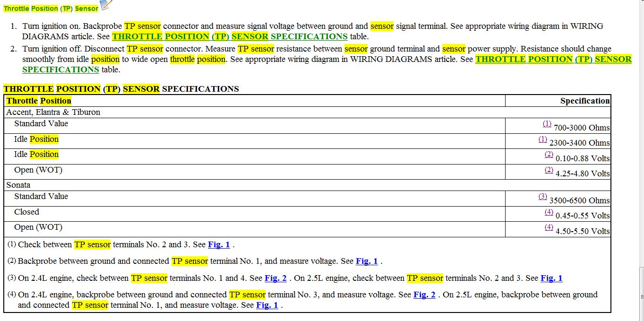Viewport: 644px width, 321px height.
Task: Open Fig. 2 link in note (3)
Action: pos(275,278)
